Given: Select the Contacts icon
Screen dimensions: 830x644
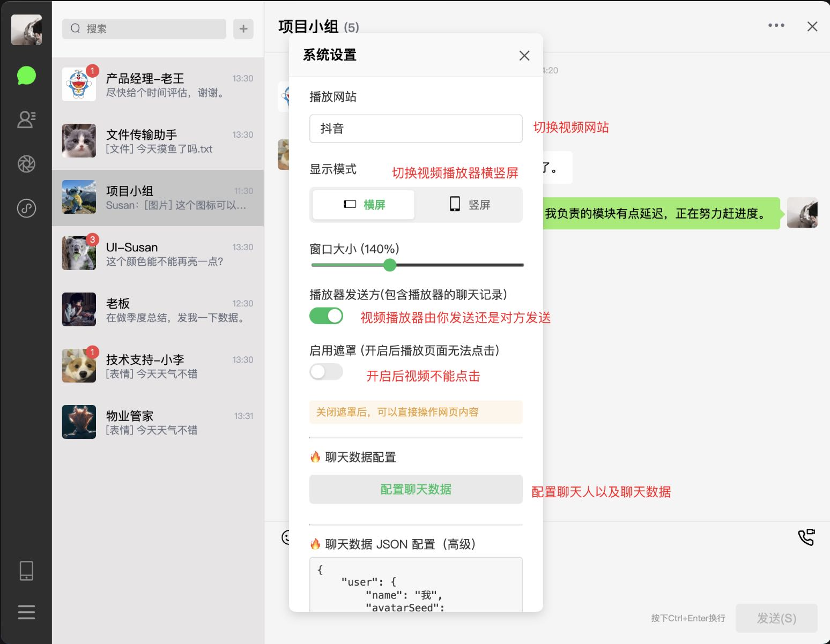Looking at the screenshot, I should (x=26, y=119).
